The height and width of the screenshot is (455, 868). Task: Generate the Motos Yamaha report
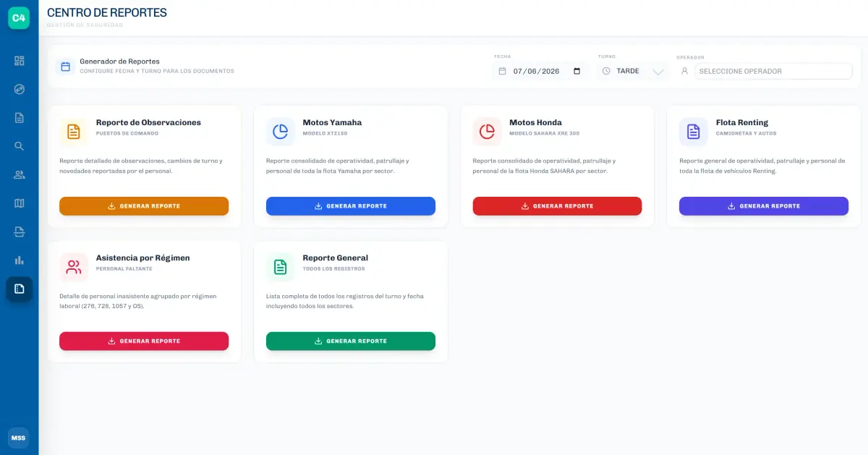[351, 206]
